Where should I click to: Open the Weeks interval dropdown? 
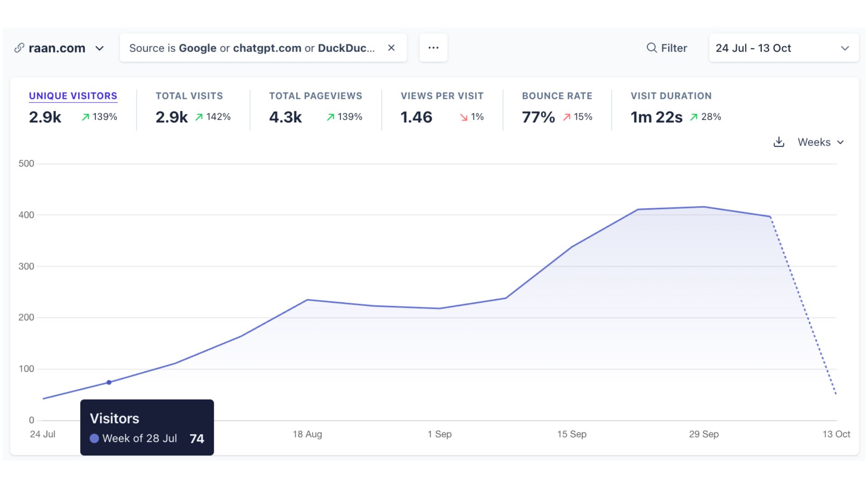821,142
